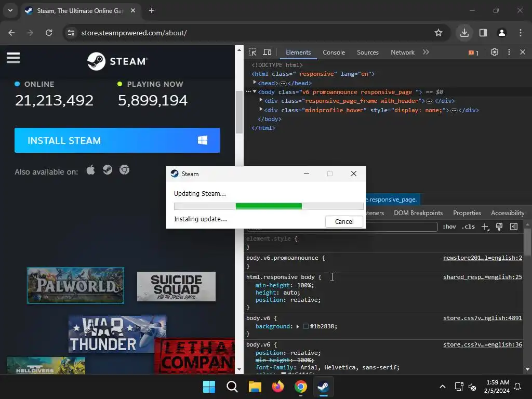Open the tab search dropdown arrow

pyautogui.click(x=10, y=10)
